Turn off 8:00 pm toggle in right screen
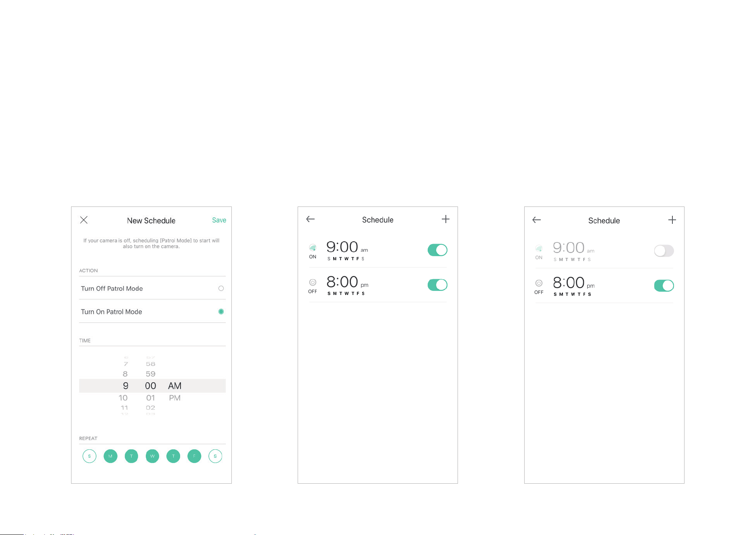The width and height of the screenshot is (756, 535). click(664, 286)
